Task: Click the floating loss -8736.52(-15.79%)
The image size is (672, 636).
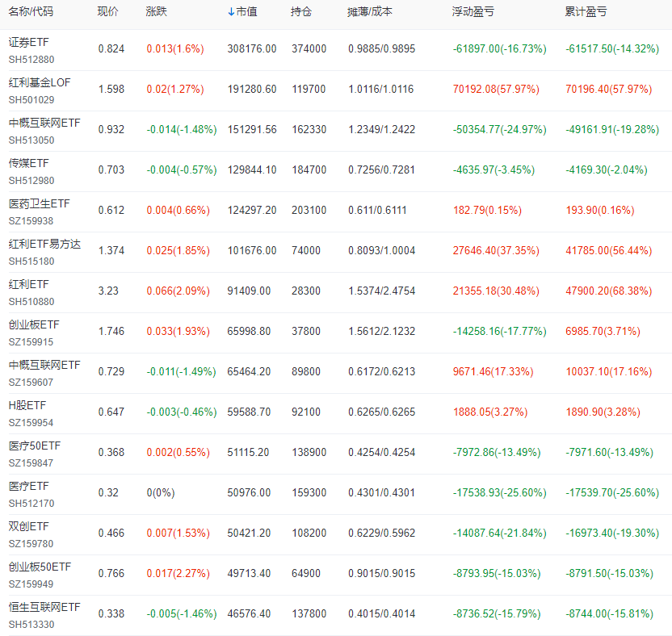Action: coord(497,613)
